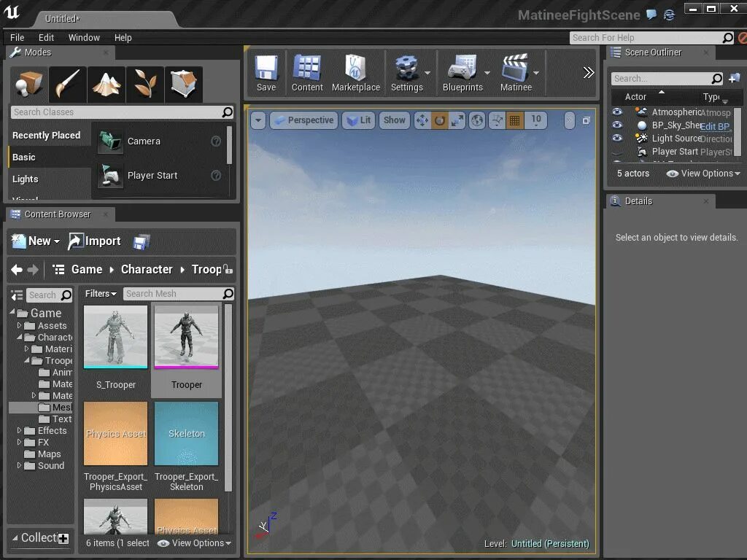The width and height of the screenshot is (747, 560).
Task: Expand the toolbar overflow chevrons
Action: 589,72
